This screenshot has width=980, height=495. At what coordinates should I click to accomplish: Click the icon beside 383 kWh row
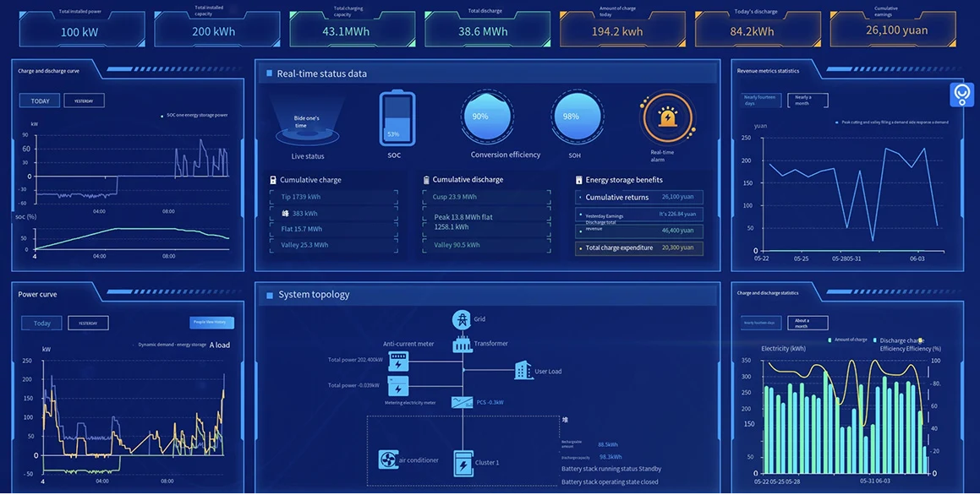click(286, 213)
